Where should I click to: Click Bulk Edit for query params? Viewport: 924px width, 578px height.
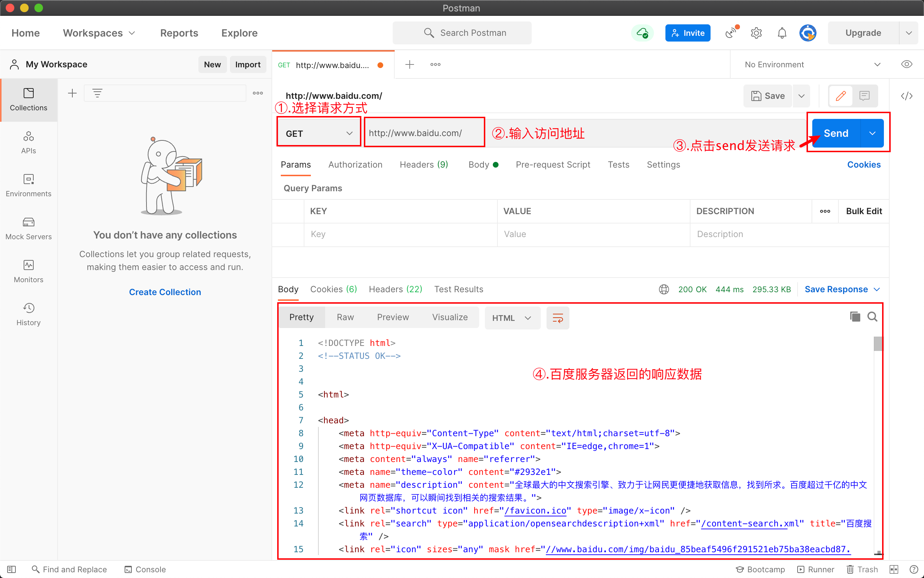[x=863, y=211]
